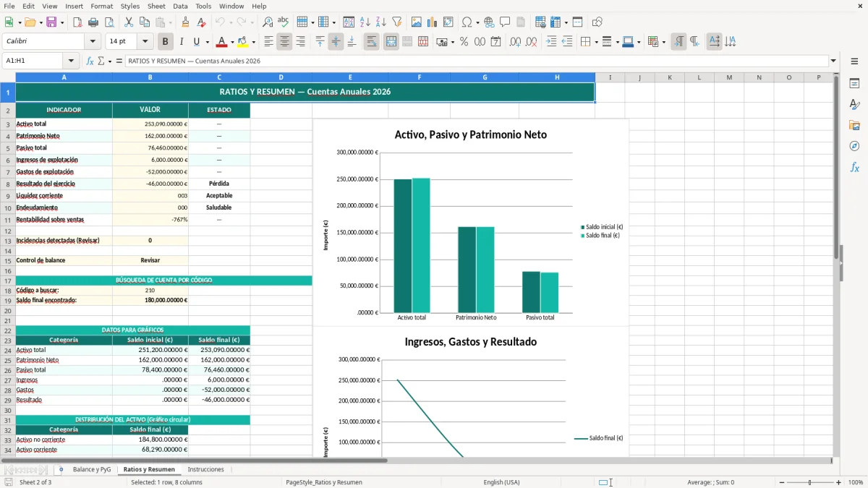Click the Insert Comment icon

[505, 22]
